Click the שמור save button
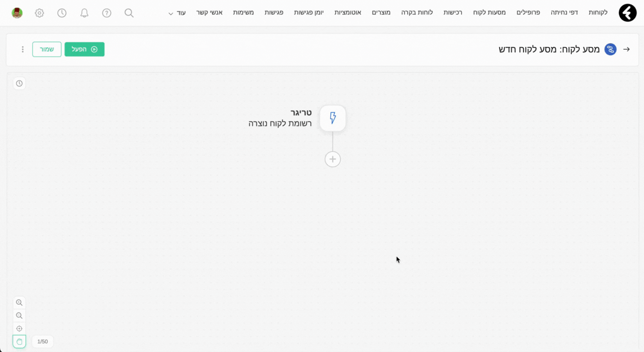 (47, 49)
